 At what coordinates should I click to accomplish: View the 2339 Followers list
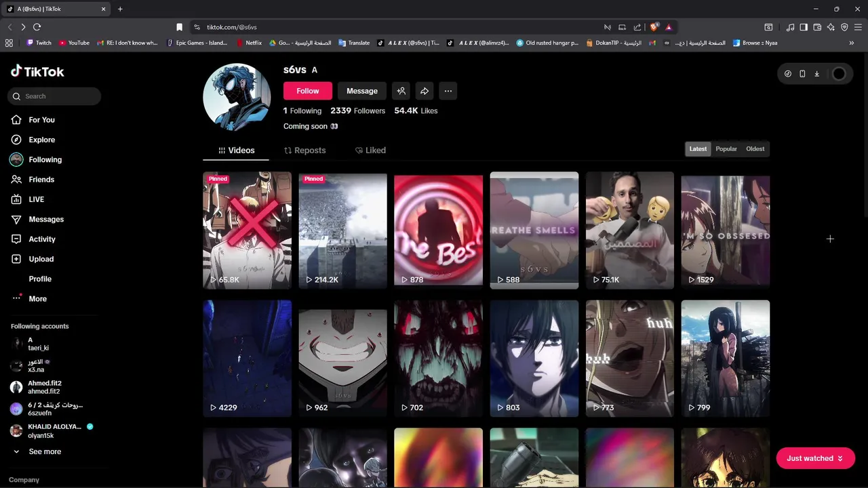coord(357,110)
